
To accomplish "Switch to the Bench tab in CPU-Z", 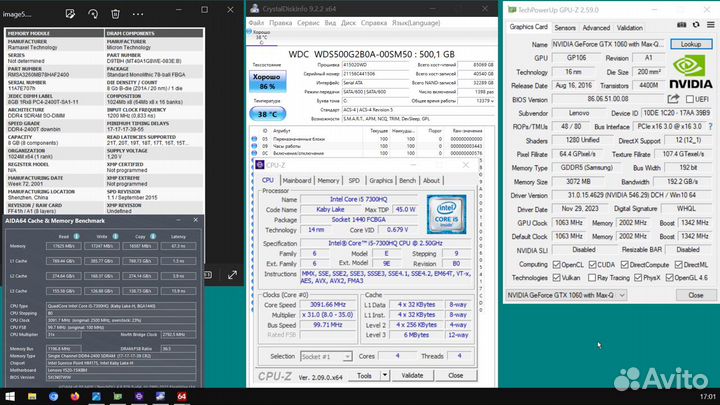I will [x=407, y=180].
